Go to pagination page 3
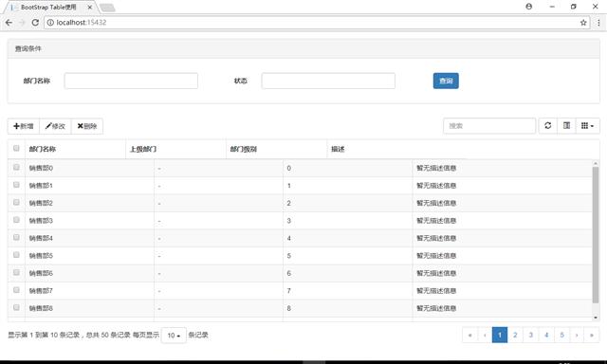The image size is (607, 364). coord(531,335)
